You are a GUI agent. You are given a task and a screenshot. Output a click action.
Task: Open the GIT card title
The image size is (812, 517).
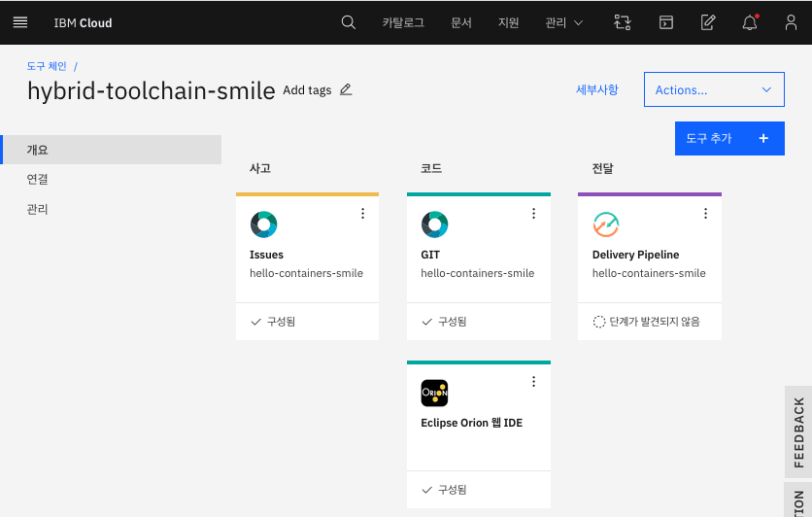pyautogui.click(x=430, y=255)
